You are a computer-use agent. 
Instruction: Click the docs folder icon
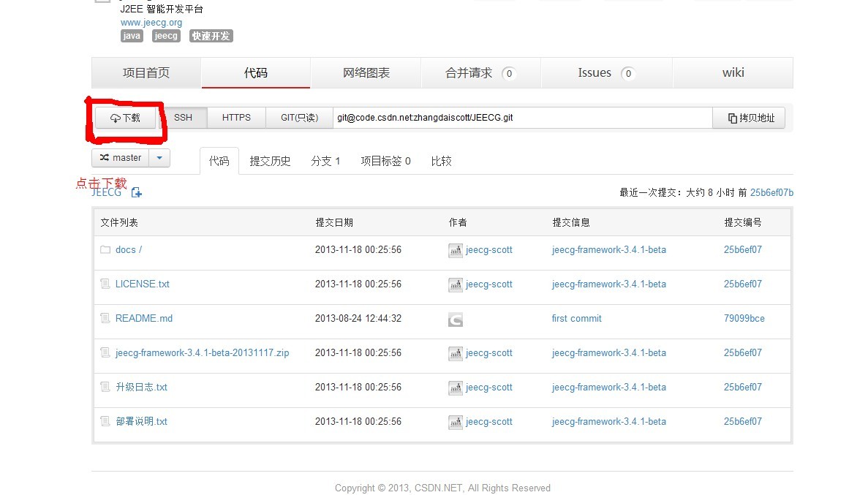tap(105, 250)
